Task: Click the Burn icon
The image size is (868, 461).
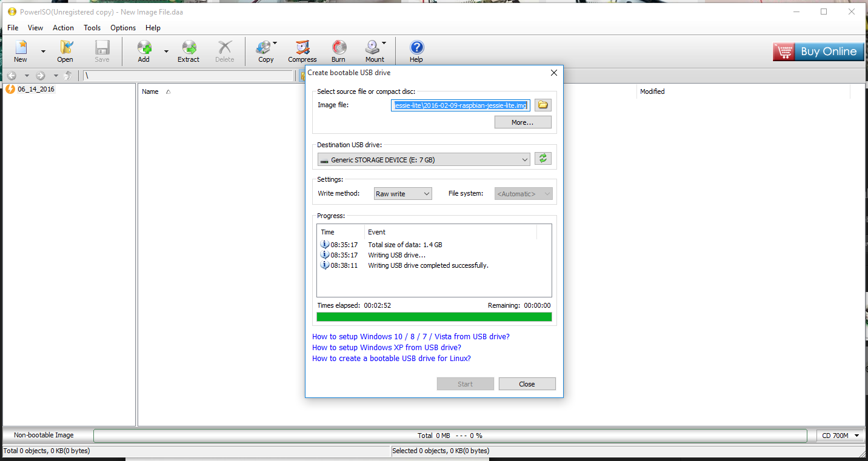Action: tap(338, 51)
